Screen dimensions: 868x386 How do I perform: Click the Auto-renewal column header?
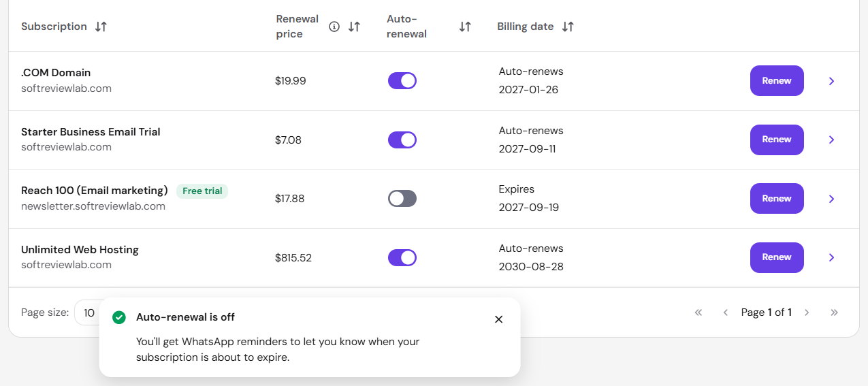[406, 27]
